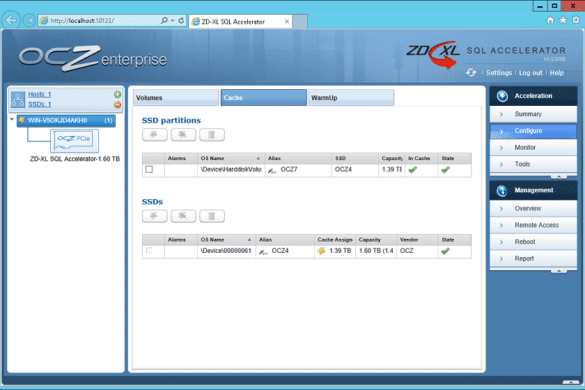Click the Capacity header in SSD partitions table
The width and height of the screenshot is (585, 390).
[391, 158]
